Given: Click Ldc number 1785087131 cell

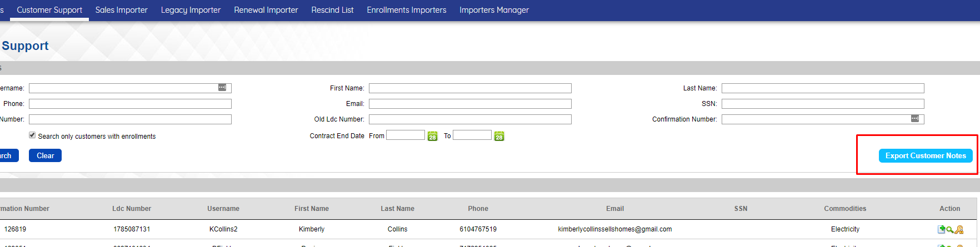Looking at the screenshot, I should point(132,229).
